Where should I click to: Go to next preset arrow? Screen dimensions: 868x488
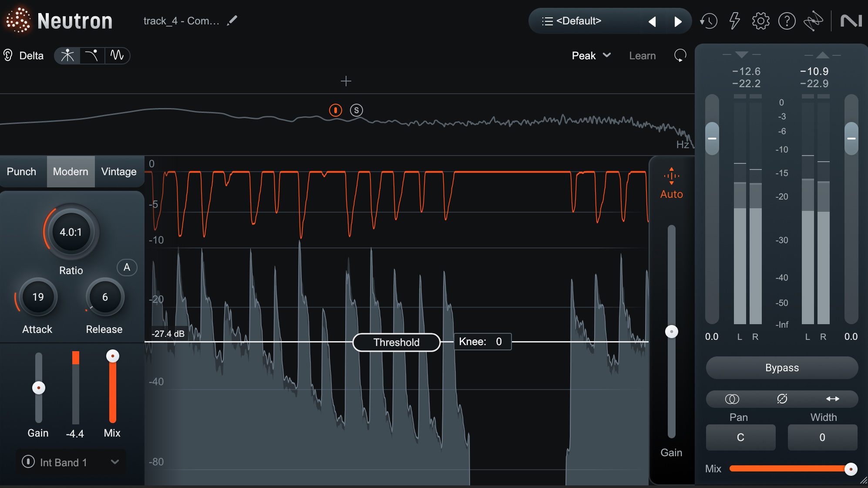(x=678, y=21)
